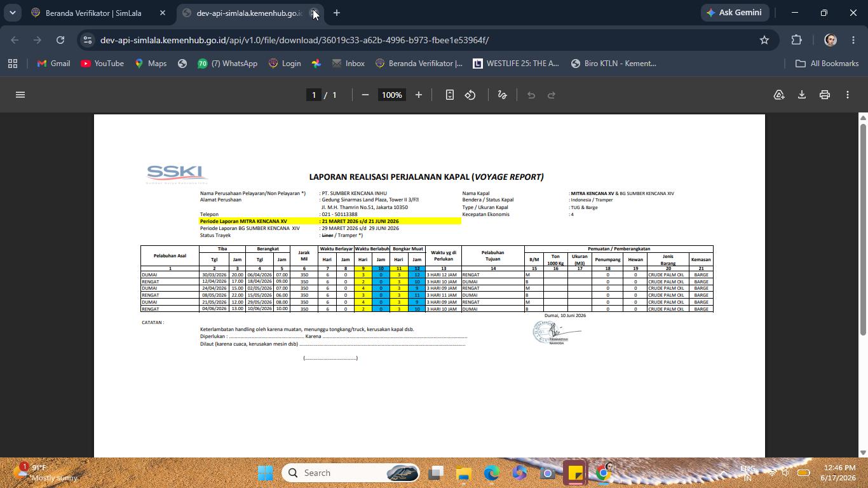Image resolution: width=868 pixels, height=488 pixels.
Task: Rotate the PDF counterclockwise
Action: (470, 95)
